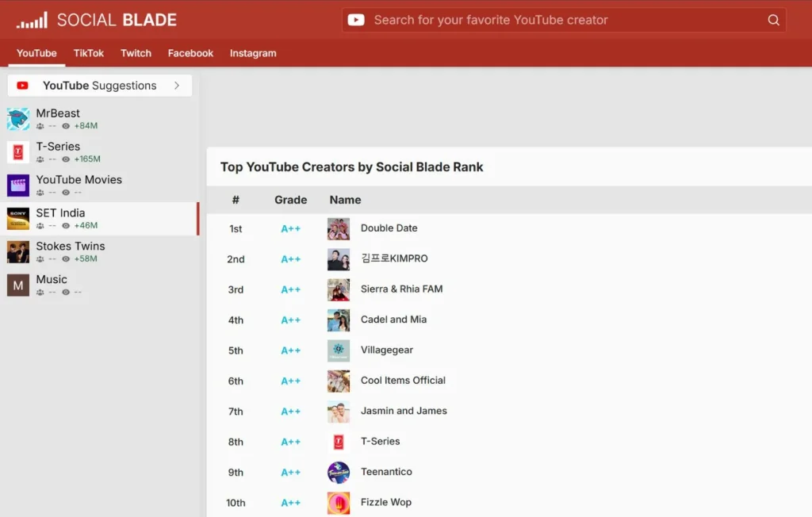Viewport: 812px width, 517px height.
Task: Select SET India name in suggestions
Action: [60, 213]
